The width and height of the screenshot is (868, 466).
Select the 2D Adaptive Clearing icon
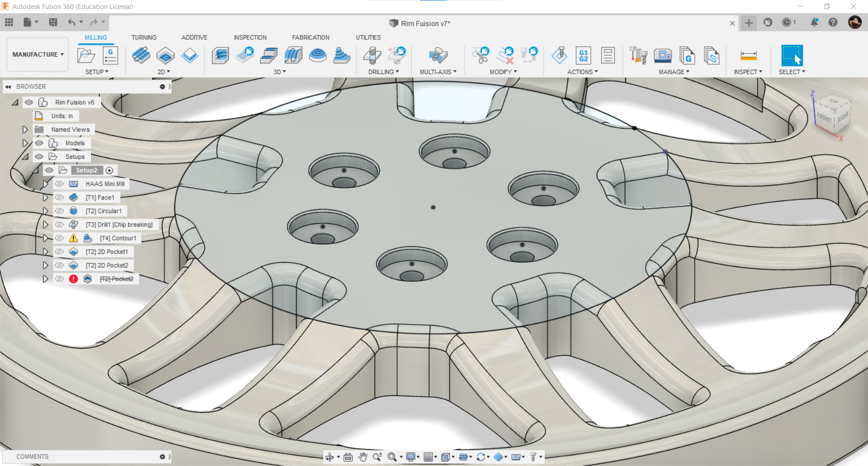point(165,55)
